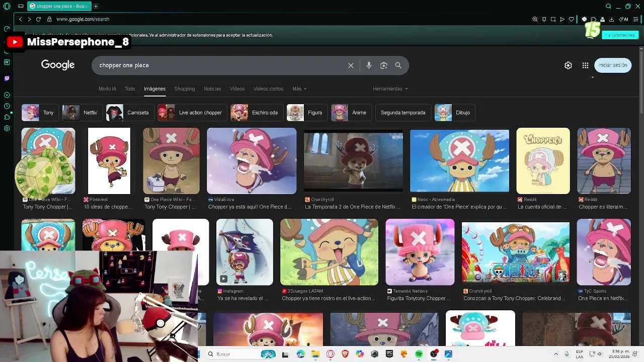Switch to Videos cortos tab
This screenshot has width=644, height=362.
click(268, 88)
